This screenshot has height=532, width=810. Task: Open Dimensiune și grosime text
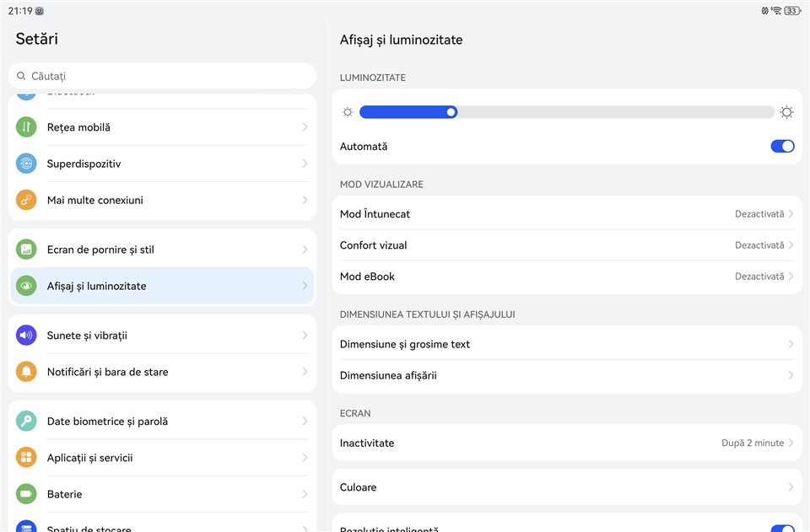coord(567,344)
